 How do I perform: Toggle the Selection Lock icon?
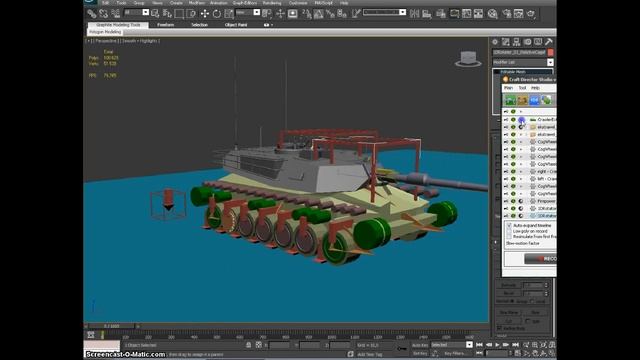point(248,345)
